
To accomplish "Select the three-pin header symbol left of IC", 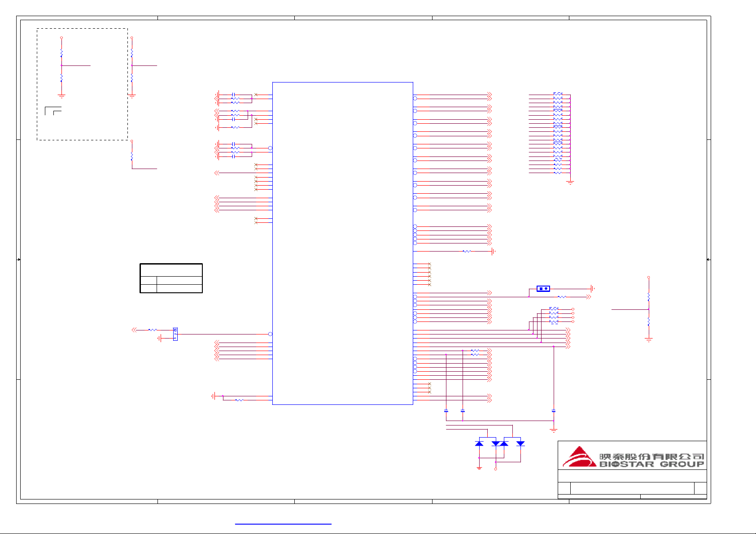I will point(175,334).
